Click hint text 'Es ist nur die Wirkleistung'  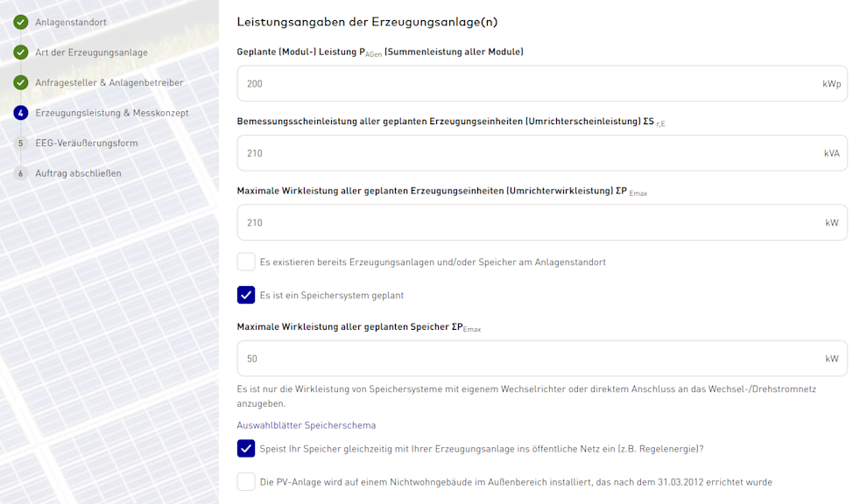coord(526,396)
